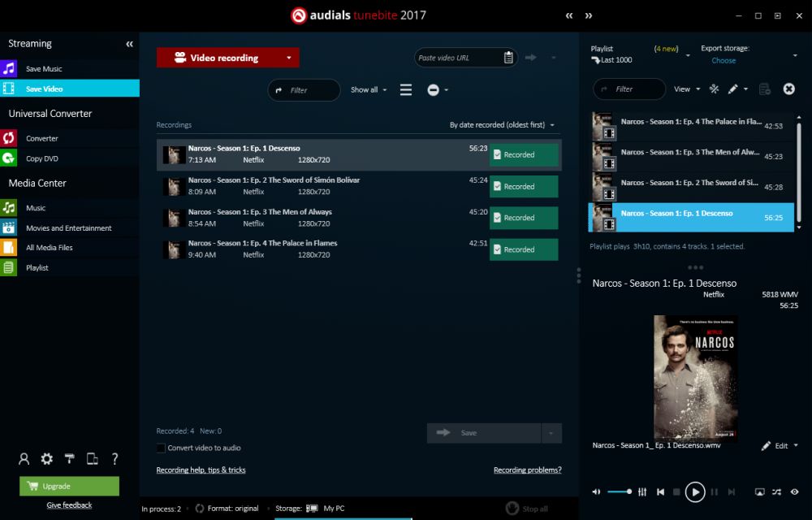Open Recording help, tips & tricks link
The height and width of the screenshot is (520, 812).
coord(201,470)
